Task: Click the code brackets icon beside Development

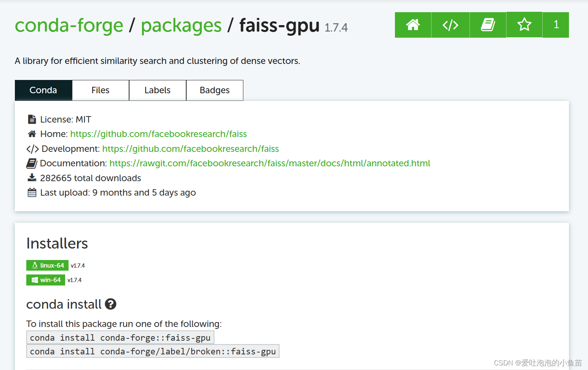Action: click(x=32, y=149)
